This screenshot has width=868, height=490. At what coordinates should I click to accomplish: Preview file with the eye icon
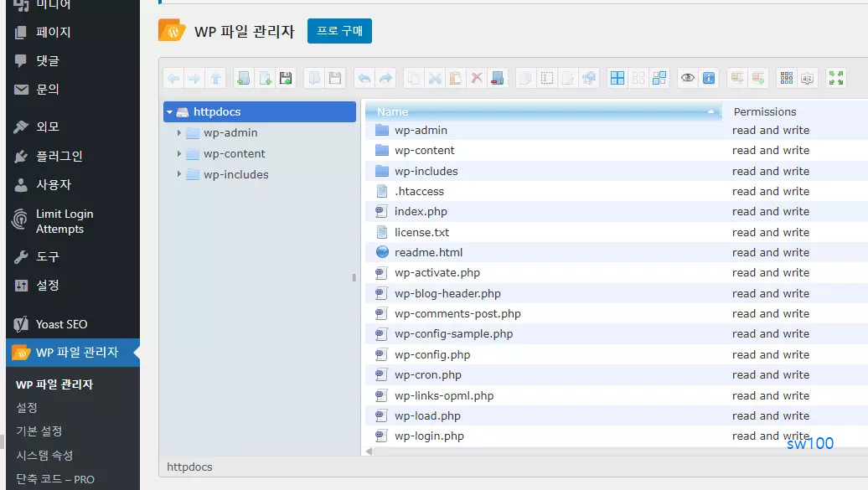(687, 78)
